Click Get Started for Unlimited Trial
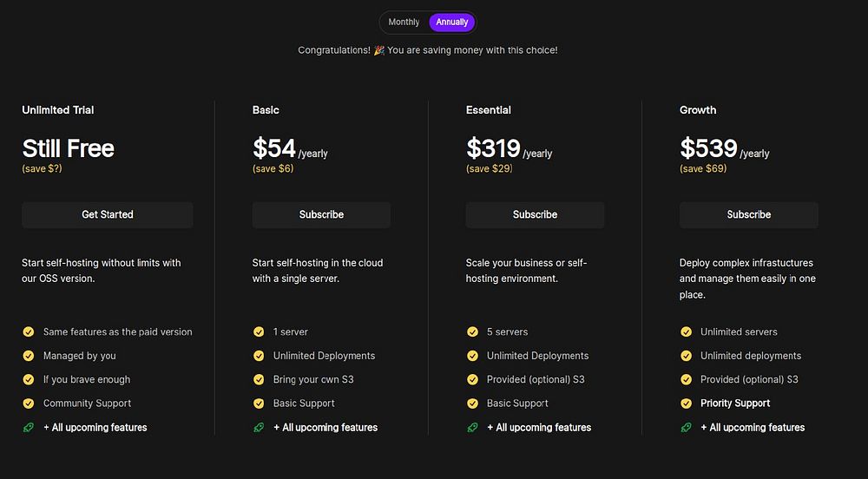The width and height of the screenshot is (868, 479). click(108, 214)
